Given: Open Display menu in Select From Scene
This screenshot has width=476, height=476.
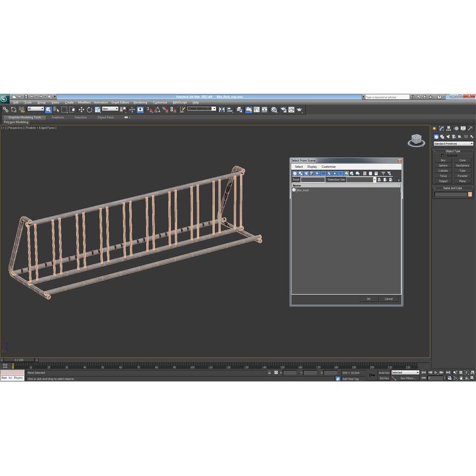Looking at the screenshot, I should (x=312, y=167).
